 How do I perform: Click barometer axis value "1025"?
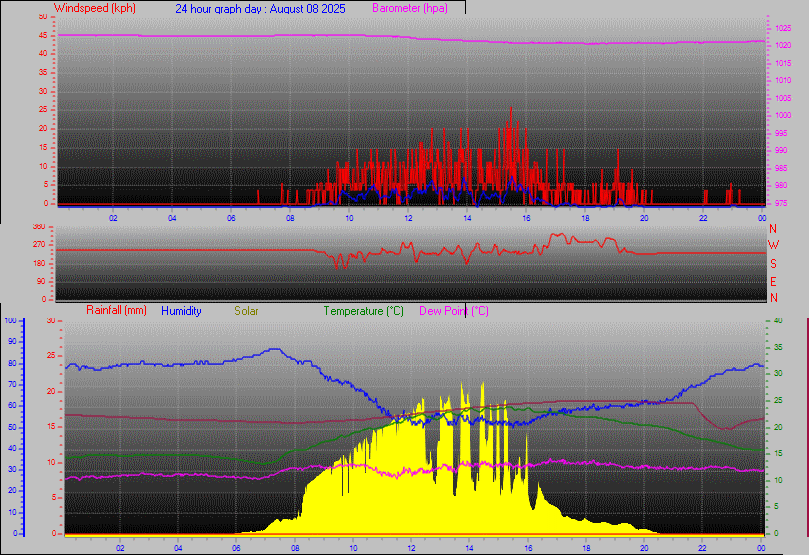(783, 28)
